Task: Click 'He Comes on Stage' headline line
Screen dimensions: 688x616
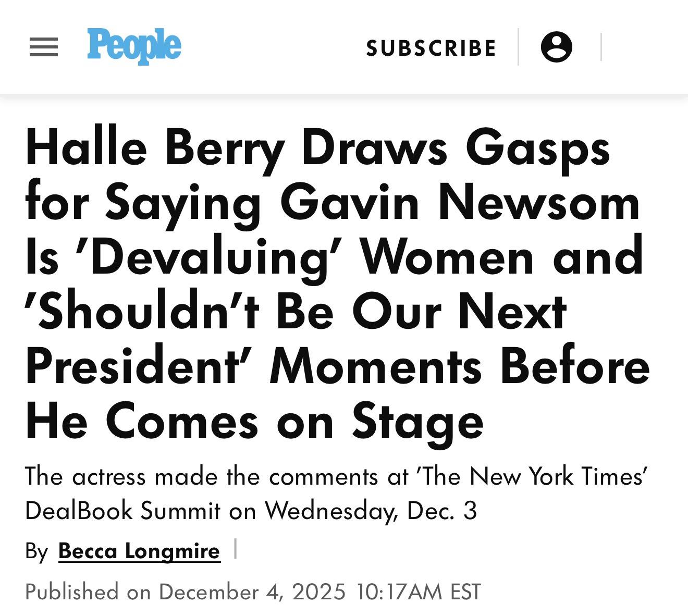Action: [254, 422]
